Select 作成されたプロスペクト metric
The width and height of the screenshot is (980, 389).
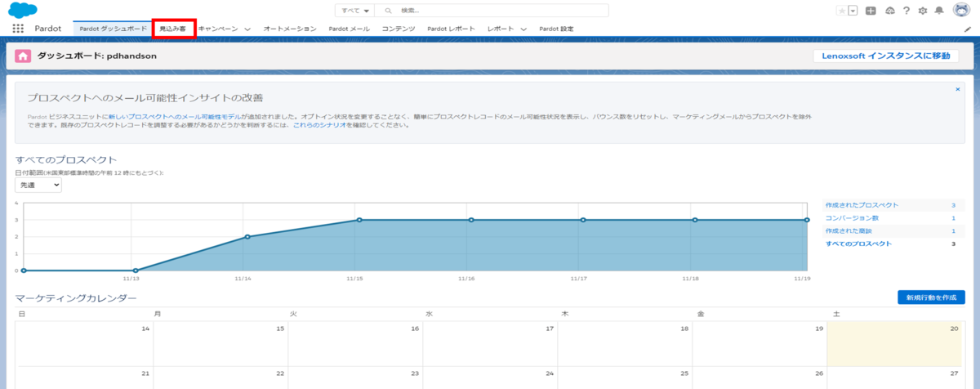click(862, 204)
